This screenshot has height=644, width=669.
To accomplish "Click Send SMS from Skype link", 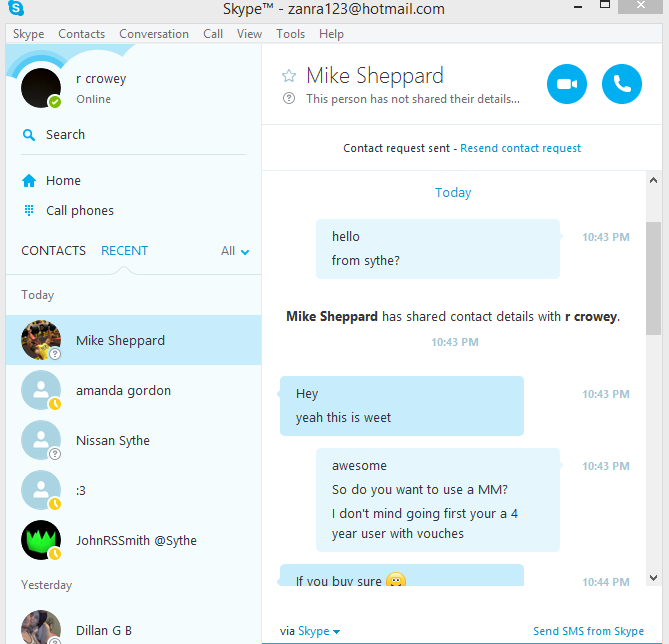I will pyautogui.click(x=588, y=631).
